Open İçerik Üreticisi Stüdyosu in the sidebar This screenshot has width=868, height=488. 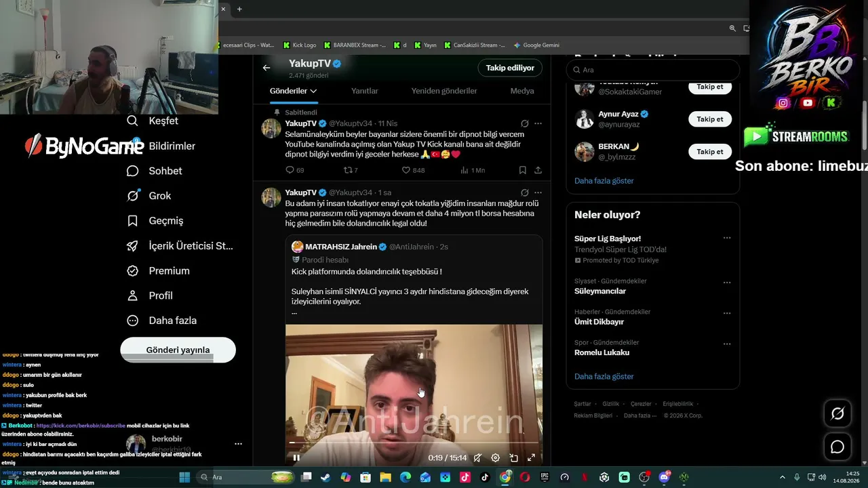point(180,245)
